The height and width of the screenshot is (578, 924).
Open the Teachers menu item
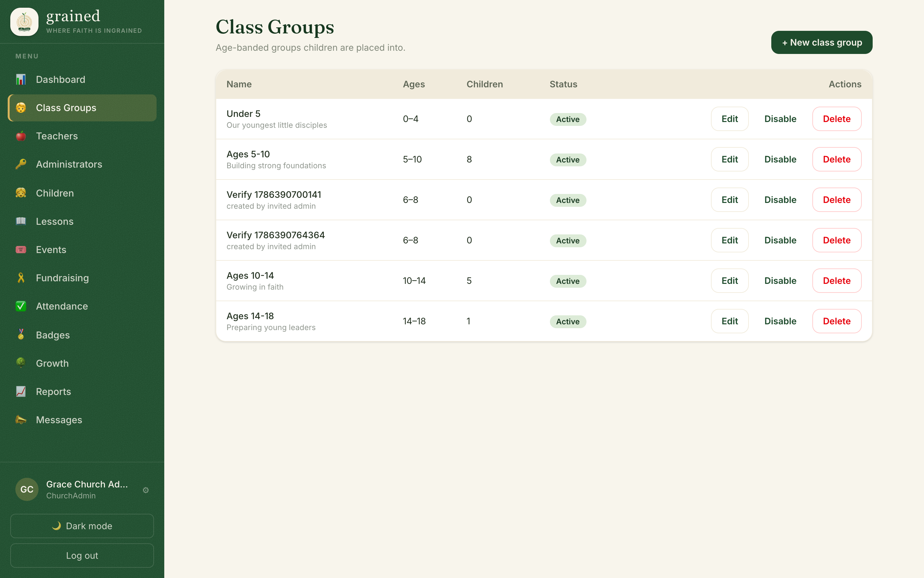click(82, 136)
